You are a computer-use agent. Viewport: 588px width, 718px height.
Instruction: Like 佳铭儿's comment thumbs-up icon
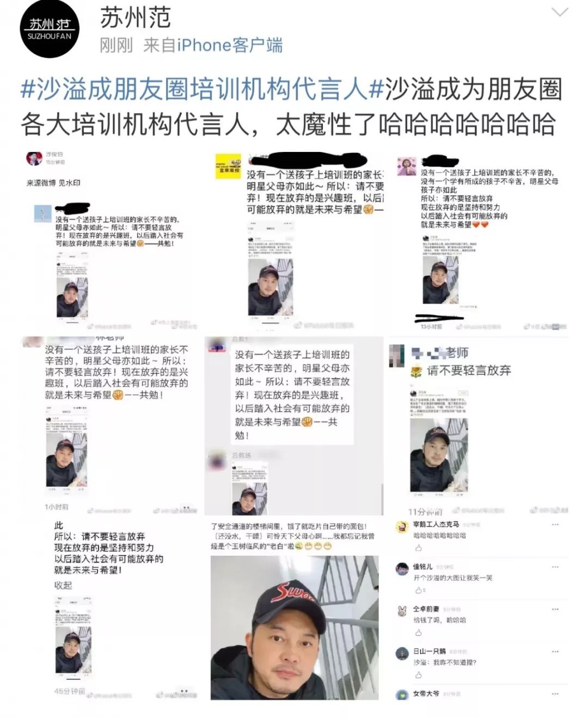click(419, 590)
